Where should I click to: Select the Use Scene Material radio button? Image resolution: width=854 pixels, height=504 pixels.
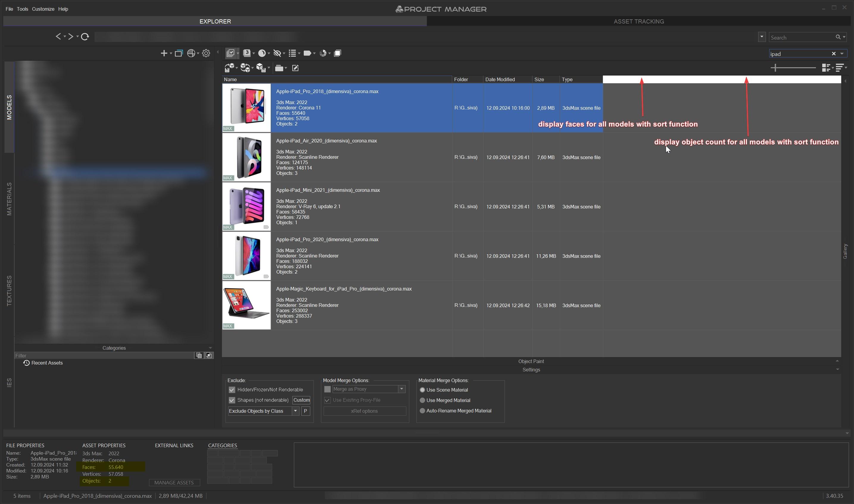coord(422,390)
